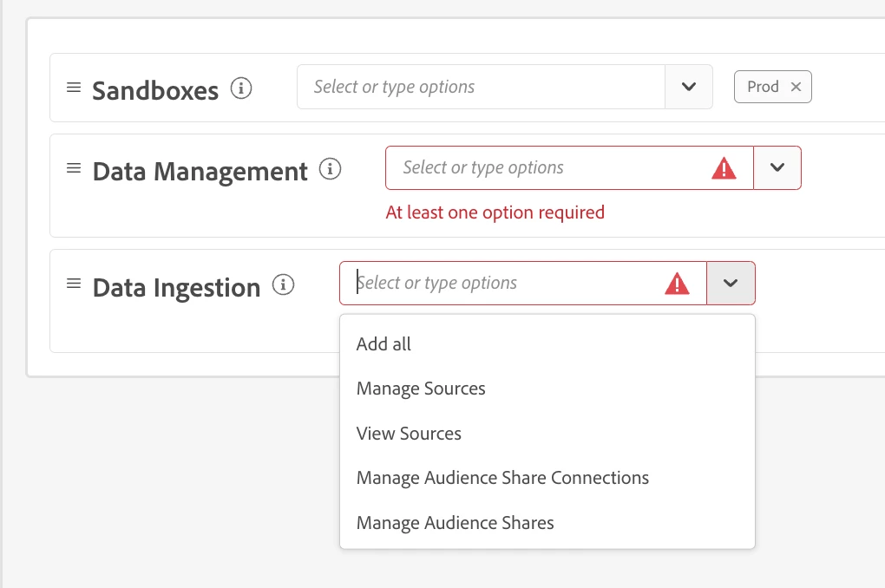This screenshot has width=885, height=588.
Task: Pick the View Sources option
Action: tap(409, 434)
